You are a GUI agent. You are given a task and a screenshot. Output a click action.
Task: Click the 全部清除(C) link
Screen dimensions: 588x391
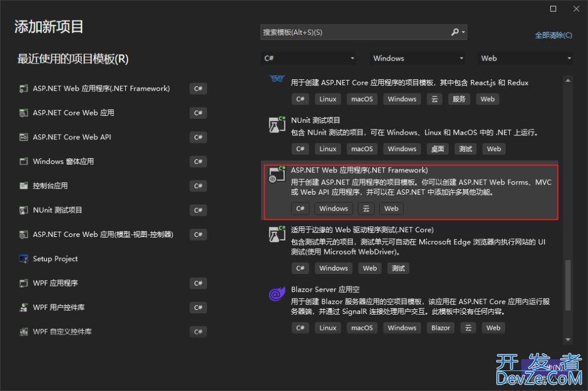pyautogui.click(x=553, y=35)
